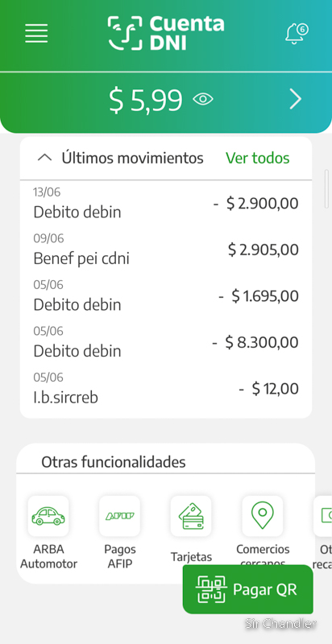Tap the partially visible last functionality icon
Viewport: 332px width, 644px height.
coord(323,516)
